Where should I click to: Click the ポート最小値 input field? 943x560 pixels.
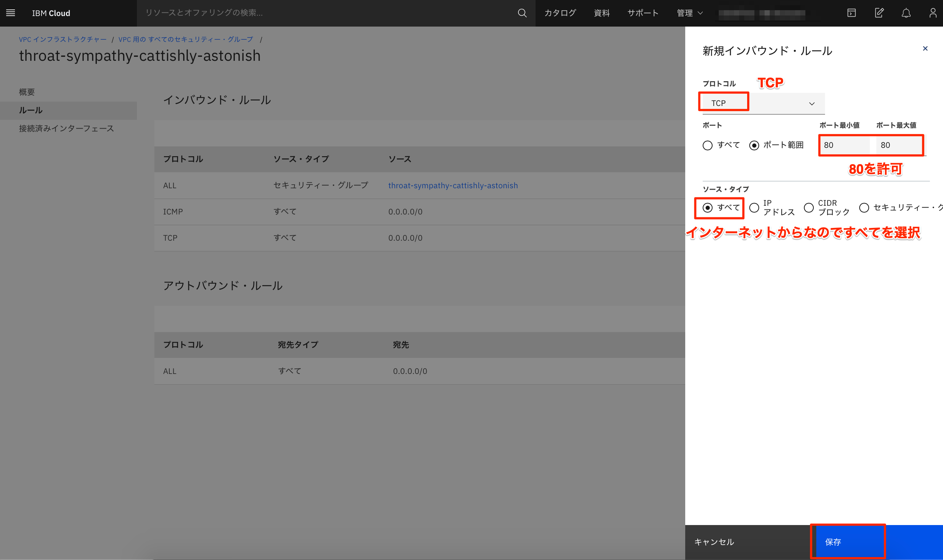click(x=844, y=145)
